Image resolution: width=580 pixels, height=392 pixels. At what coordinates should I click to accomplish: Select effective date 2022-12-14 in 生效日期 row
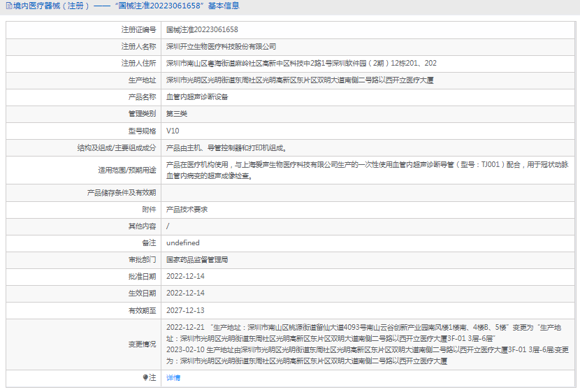(185, 293)
